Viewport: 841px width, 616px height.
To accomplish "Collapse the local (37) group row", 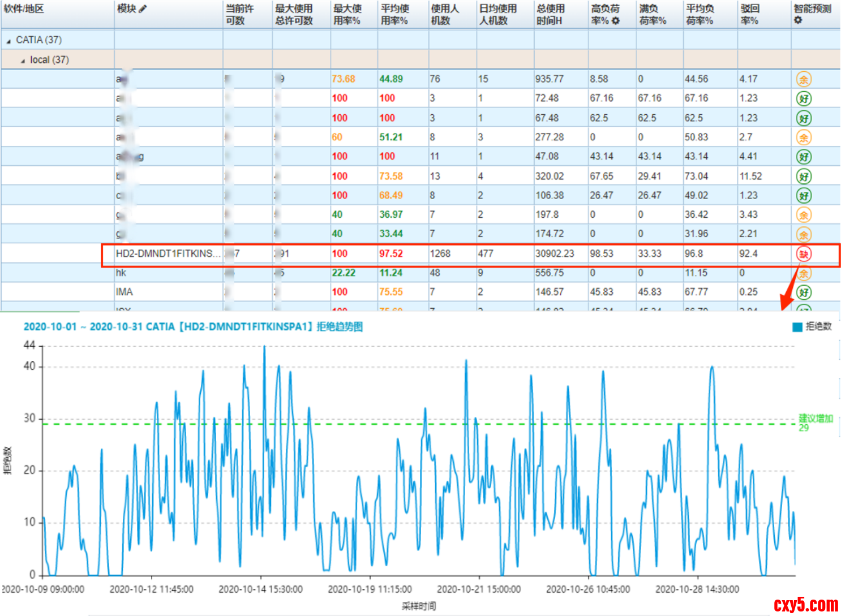I will [x=23, y=61].
